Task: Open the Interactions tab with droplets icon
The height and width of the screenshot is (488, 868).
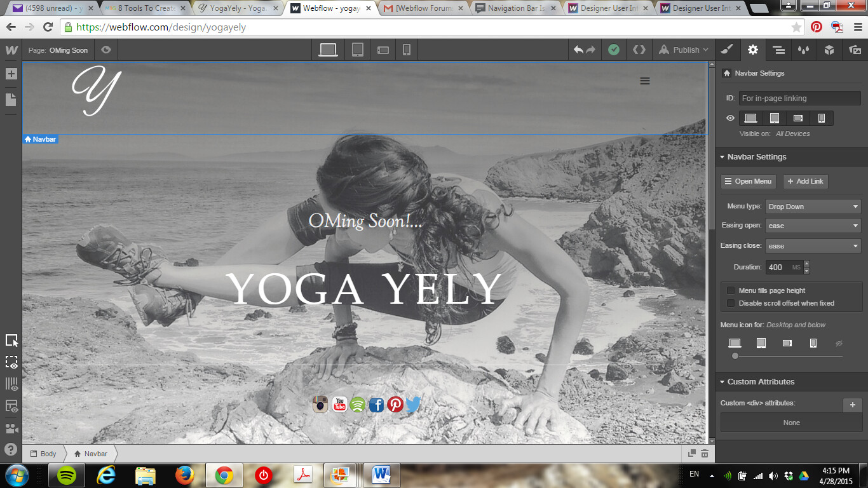Action: [x=804, y=50]
